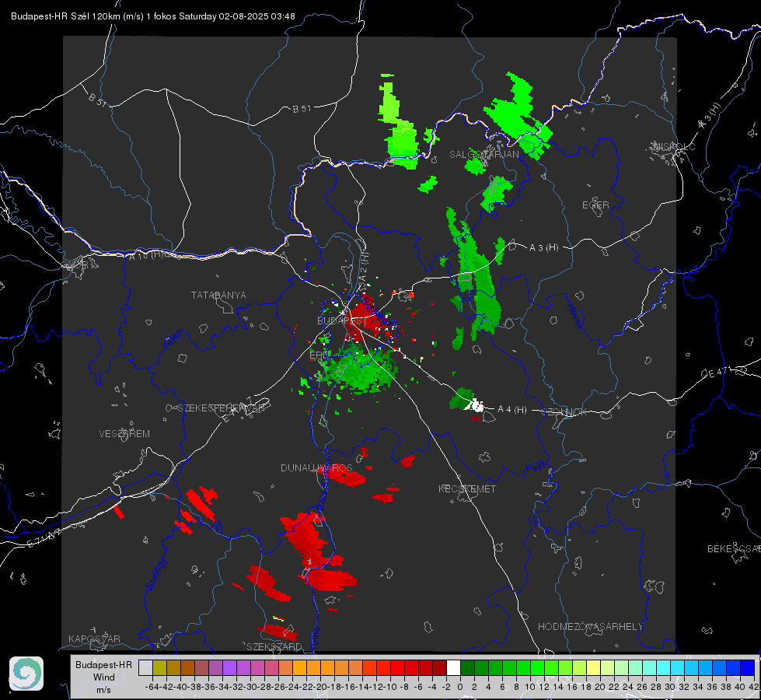
Task: Select the white zero-value legend swatch
Action: [453, 667]
